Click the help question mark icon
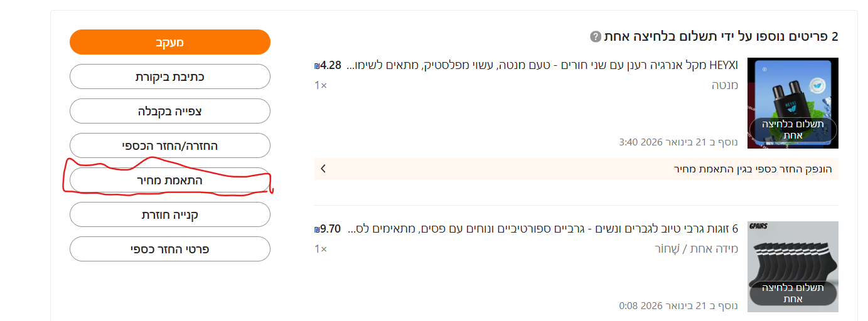The image size is (868, 321). click(596, 36)
